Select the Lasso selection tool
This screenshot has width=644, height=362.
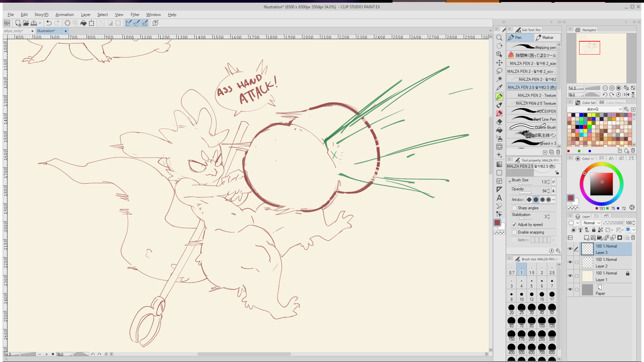[499, 71]
